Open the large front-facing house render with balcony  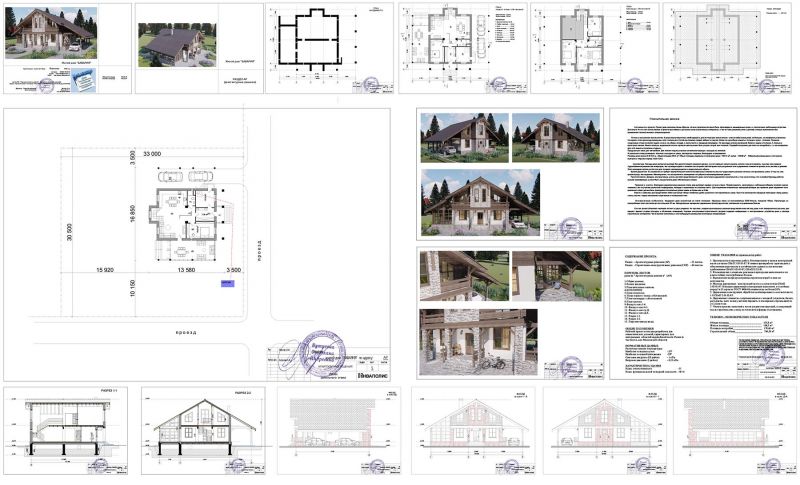pyautogui.click(x=480, y=202)
